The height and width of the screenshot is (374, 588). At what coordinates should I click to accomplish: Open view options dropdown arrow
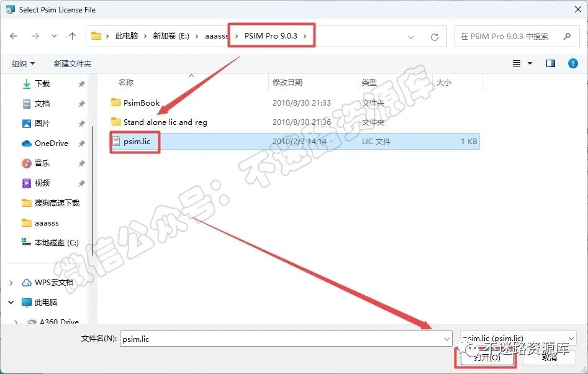[x=530, y=63]
